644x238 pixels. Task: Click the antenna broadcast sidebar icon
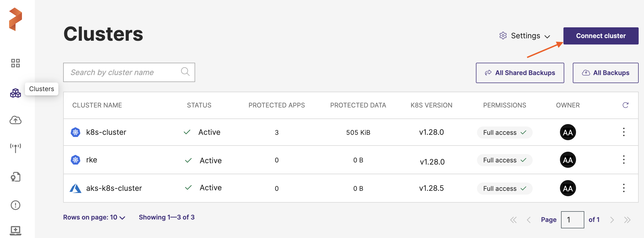(16, 148)
